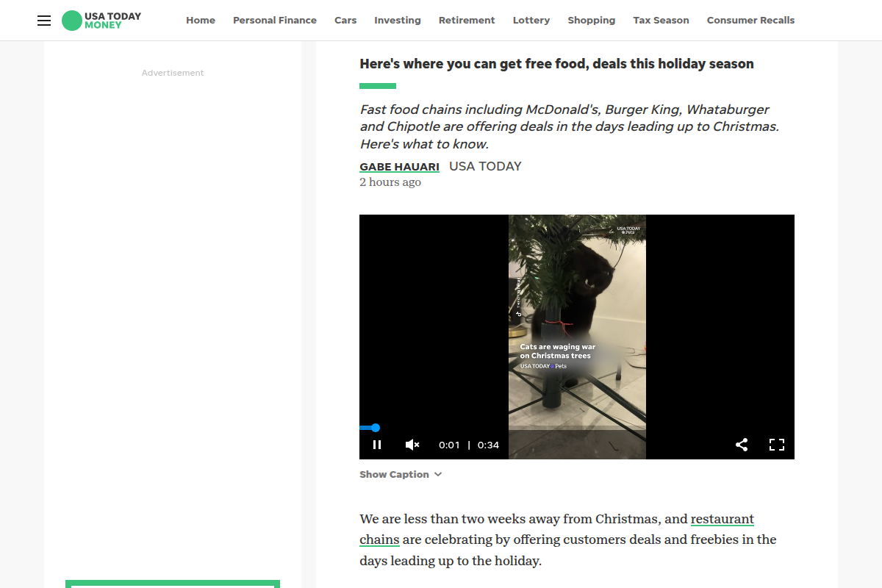
Task: Click the video progress bar handle
Action: coord(376,428)
